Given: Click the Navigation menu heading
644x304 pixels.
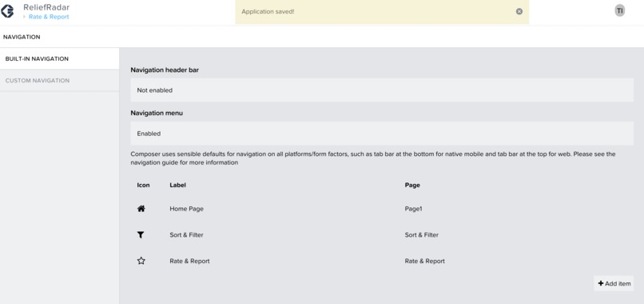Looking at the screenshot, I should click(157, 113).
